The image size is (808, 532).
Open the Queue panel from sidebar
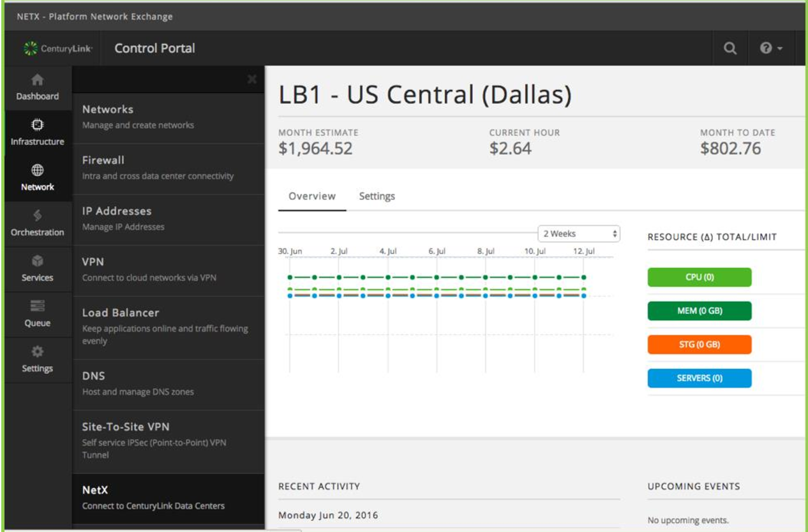pos(38,311)
